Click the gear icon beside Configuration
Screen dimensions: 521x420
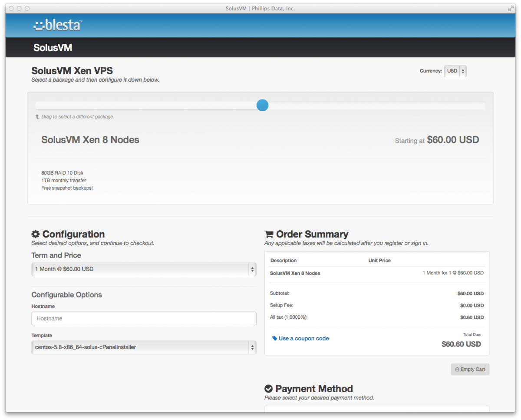coord(36,234)
